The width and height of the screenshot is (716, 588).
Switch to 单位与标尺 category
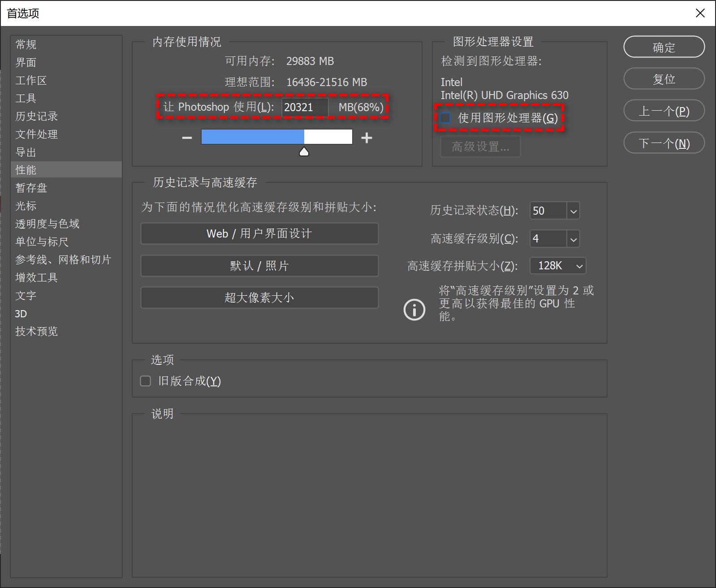click(x=66, y=242)
